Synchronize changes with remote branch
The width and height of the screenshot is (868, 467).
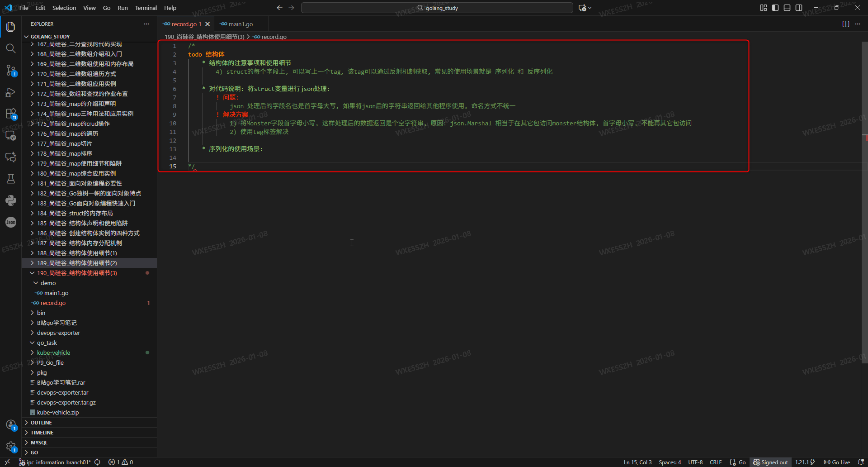pos(97,462)
